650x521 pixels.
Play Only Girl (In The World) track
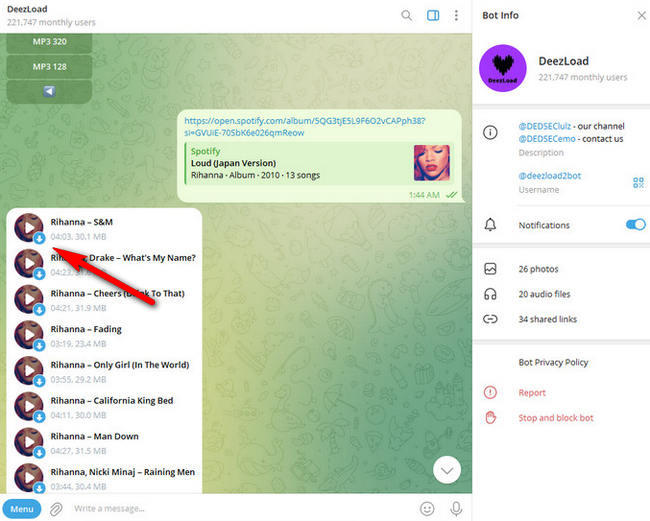point(29,370)
